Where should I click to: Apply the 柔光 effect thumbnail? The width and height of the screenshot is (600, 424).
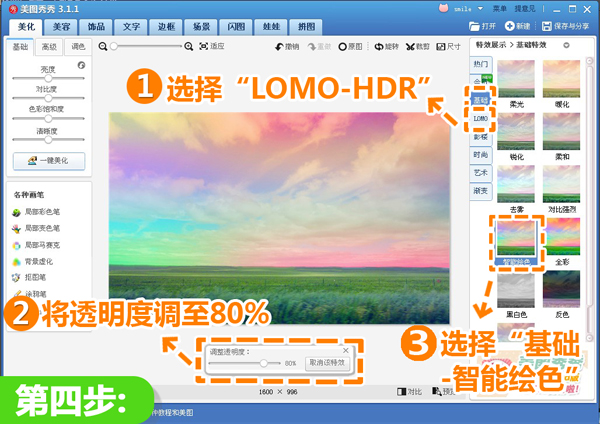tap(516, 79)
